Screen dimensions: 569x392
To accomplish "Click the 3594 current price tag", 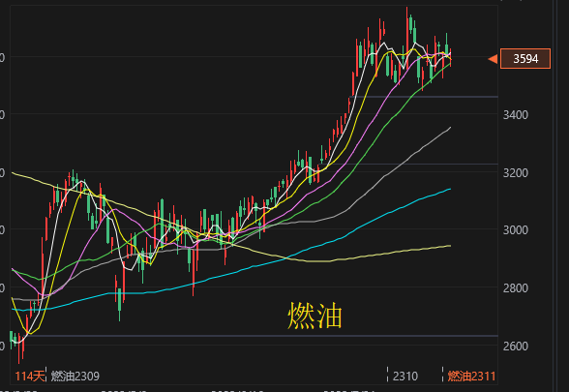I will tap(525, 58).
